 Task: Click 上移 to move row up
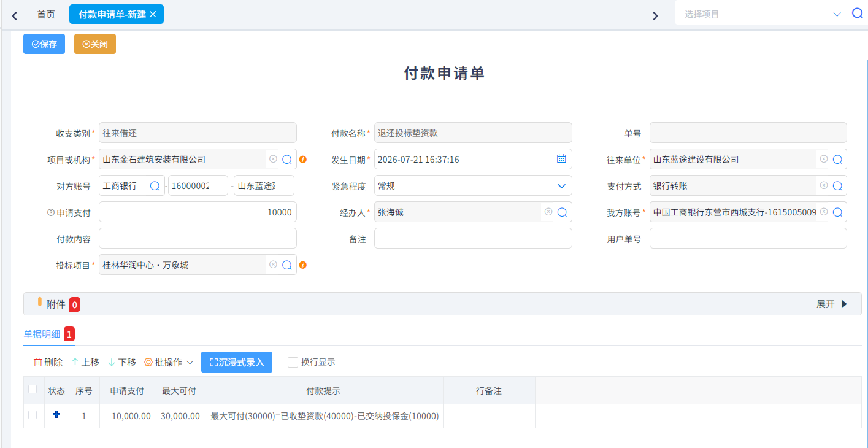(85, 362)
